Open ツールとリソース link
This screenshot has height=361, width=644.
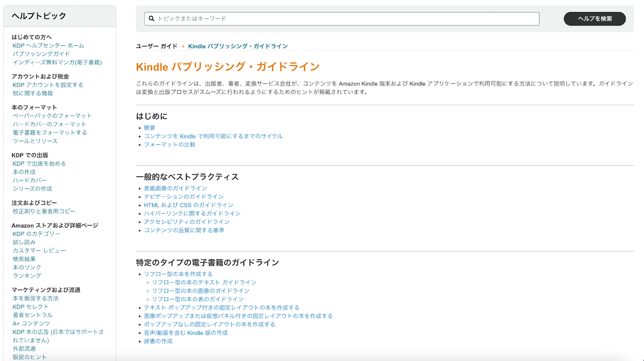tap(35, 141)
